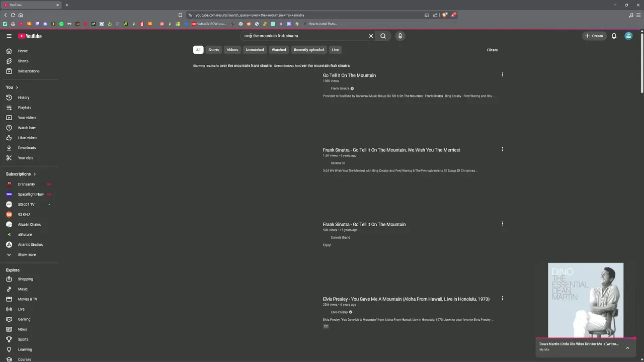Start voice search with the microphone
644x362 pixels.
tap(400, 36)
